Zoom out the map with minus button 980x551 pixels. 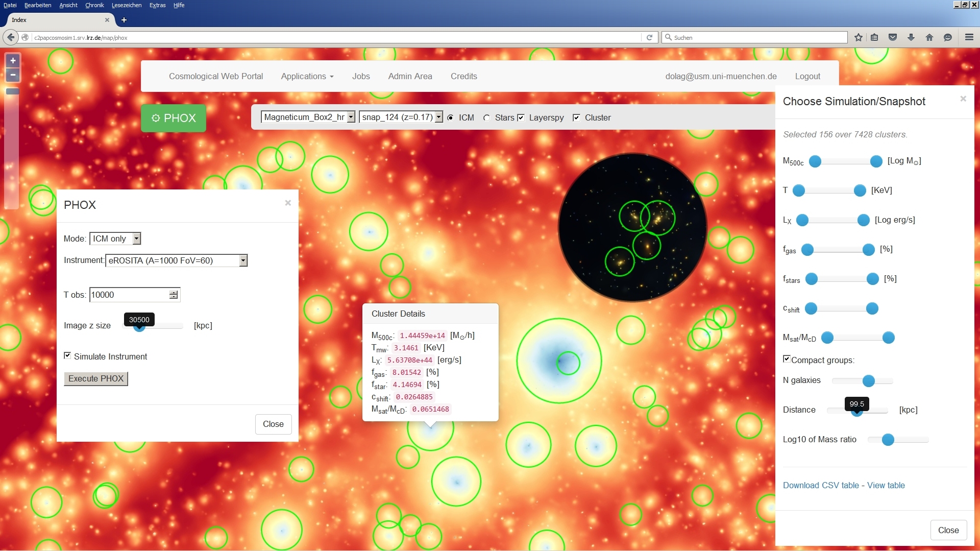point(13,75)
